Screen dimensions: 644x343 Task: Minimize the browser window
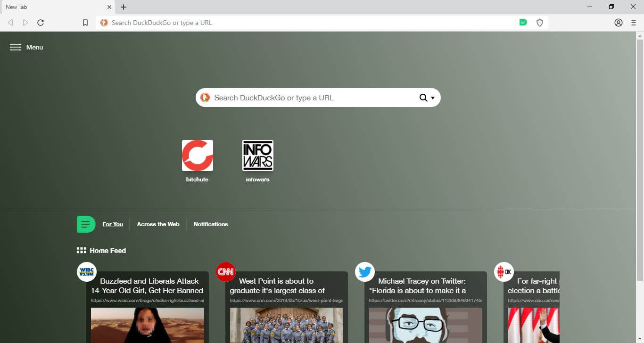(x=590, y=7)
